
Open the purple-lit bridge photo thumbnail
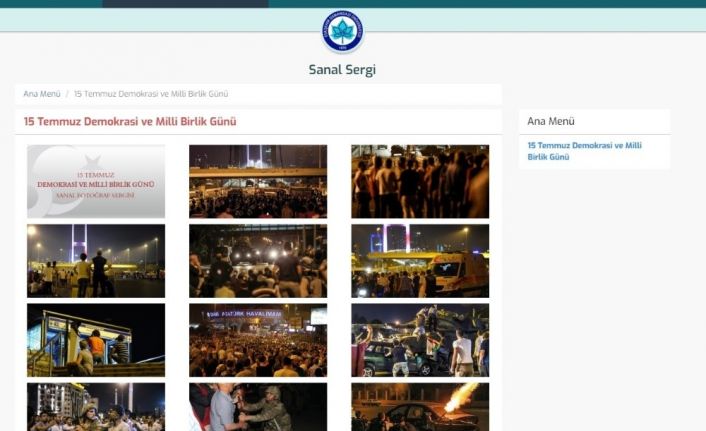point(96,260)
